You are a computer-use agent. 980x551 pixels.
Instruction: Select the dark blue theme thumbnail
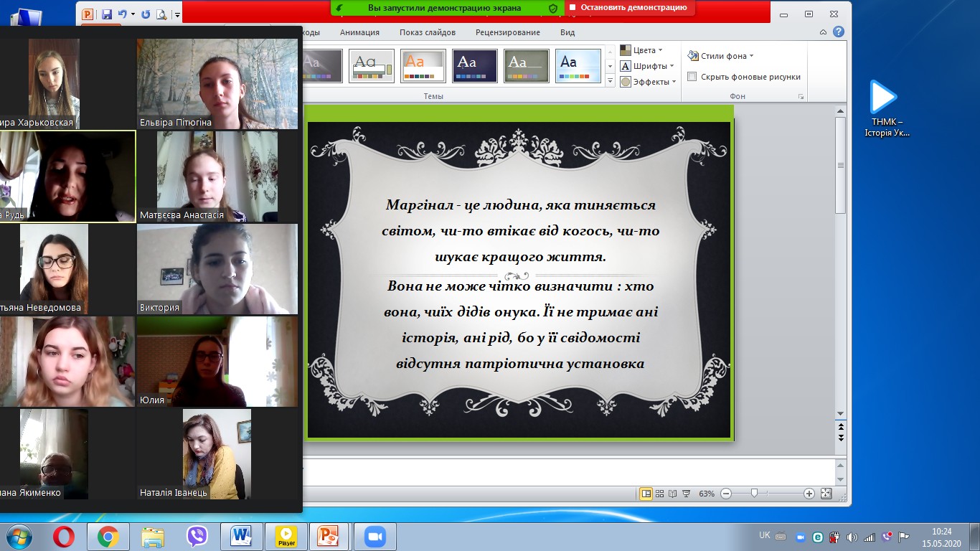pos(475,66)
